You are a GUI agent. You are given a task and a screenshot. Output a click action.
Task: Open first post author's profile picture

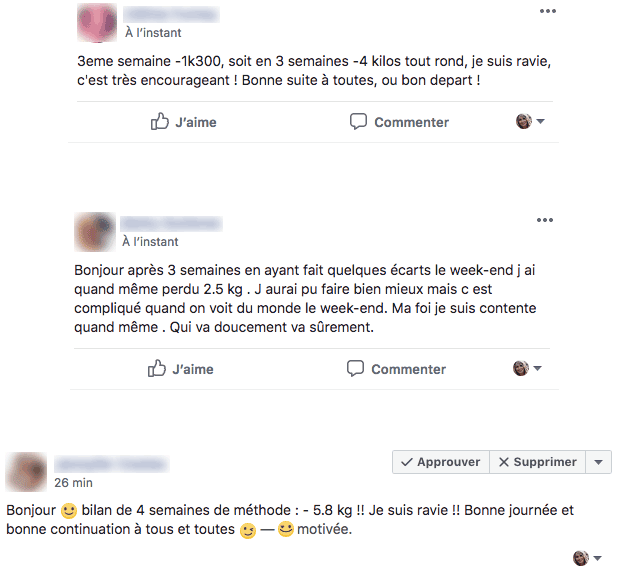point(97,22)
